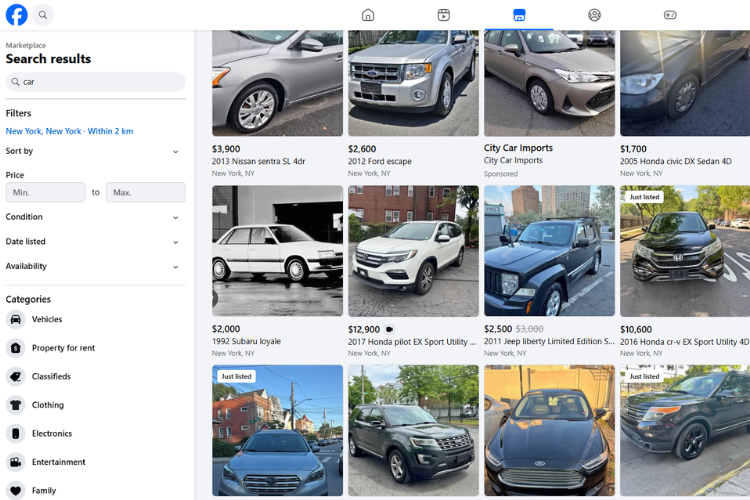Screen dimensions: 750x500
Task: Click the video badge beside $12,900
Action: [389, 329]
